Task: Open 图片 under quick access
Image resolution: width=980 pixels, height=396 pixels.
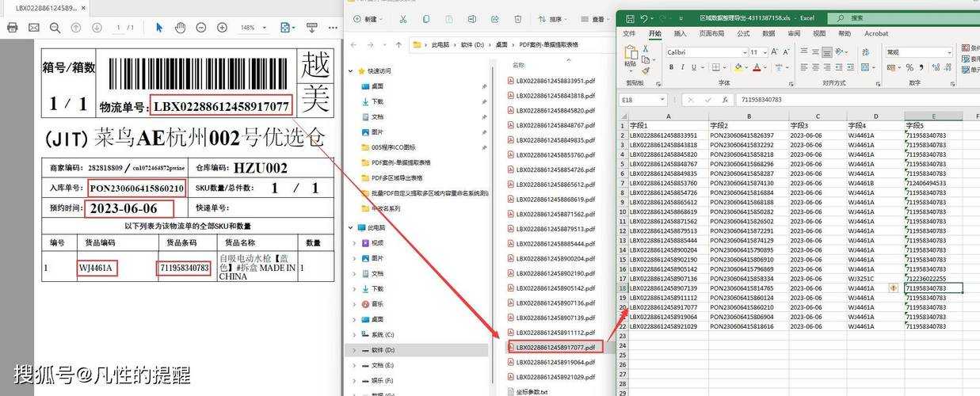Action: pyautogui.click(x=377, y=132)
